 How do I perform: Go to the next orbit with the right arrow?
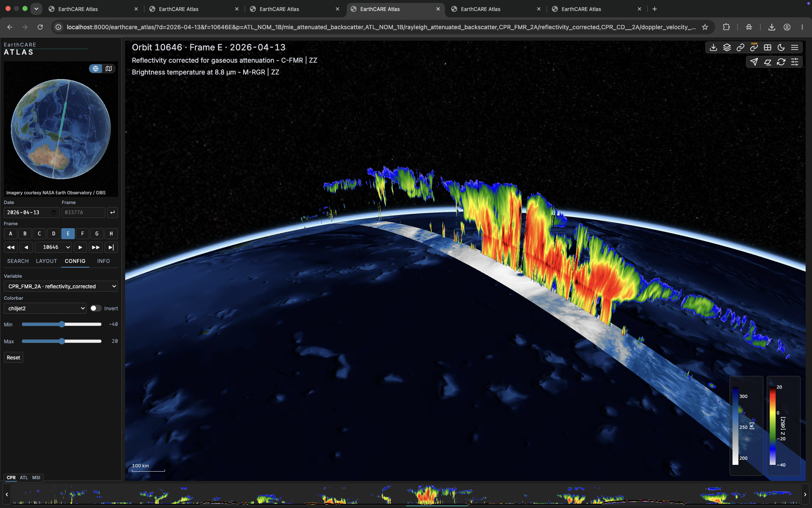click(x=80, y=247)
